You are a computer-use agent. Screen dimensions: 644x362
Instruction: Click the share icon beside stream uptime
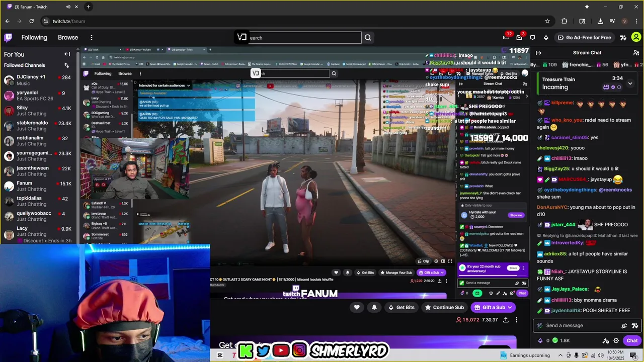point(506,320)
